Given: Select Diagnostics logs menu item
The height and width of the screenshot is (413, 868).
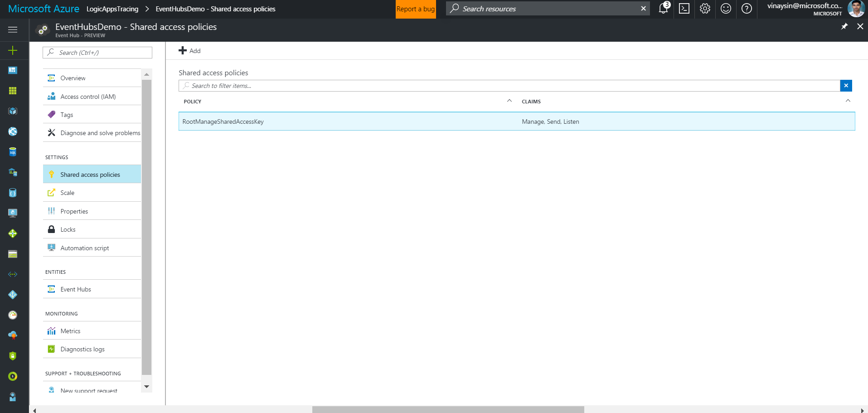Looking at the screenshot, I should click(x=92, y=349).
